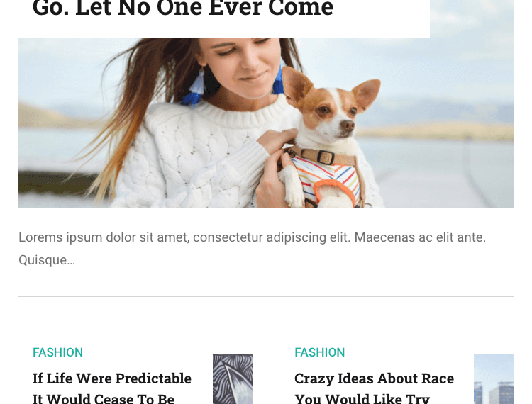Click the dog's striped harness in the photo
Screen dimensions: 532x404
click(326, 176)
